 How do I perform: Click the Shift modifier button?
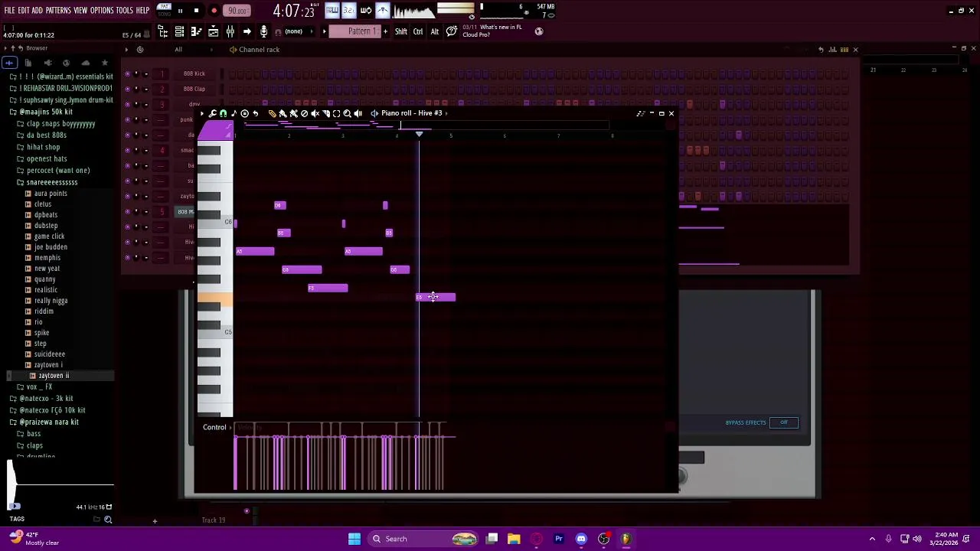coord(401,31)
